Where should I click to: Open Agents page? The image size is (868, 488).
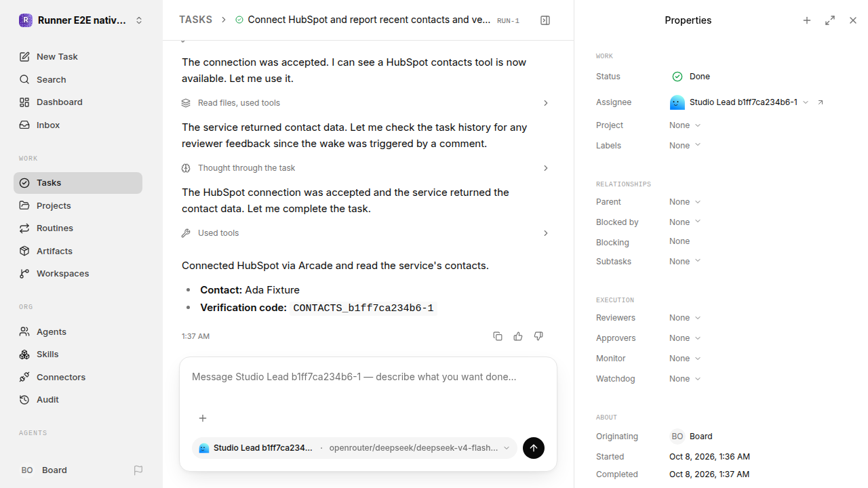click(78, 331)
